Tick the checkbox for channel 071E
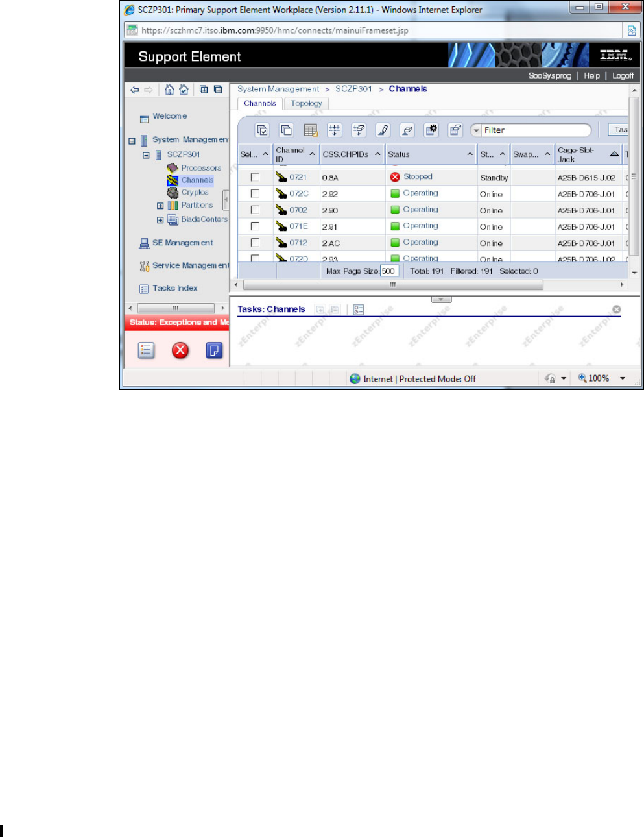This screenshot has width=644, height=837. point(255,226)
